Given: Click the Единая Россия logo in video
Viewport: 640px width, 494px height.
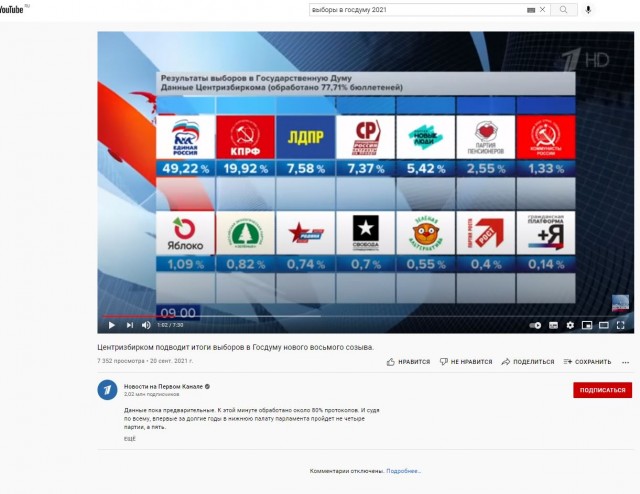Looking at the screenshot, I should click(185, 137).
